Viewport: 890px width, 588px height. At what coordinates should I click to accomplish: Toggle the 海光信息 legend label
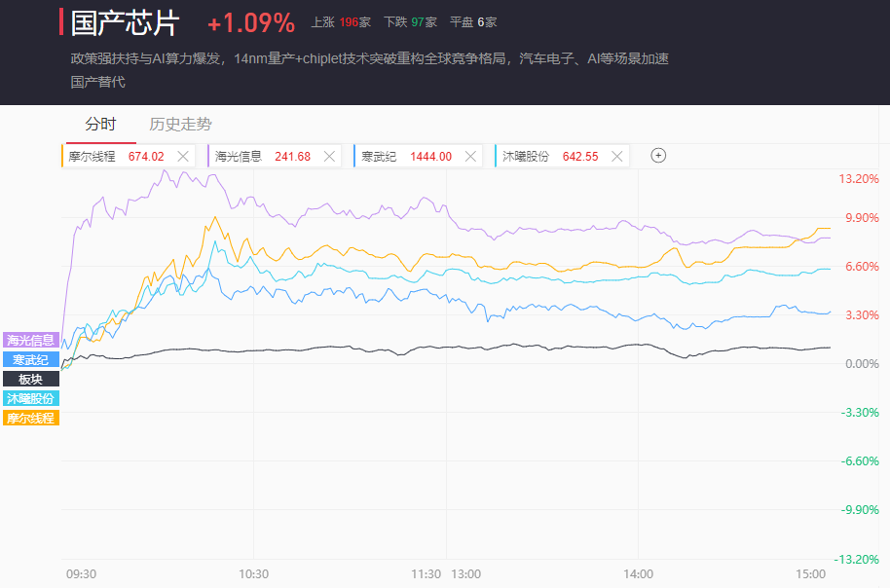coord(30,340)
